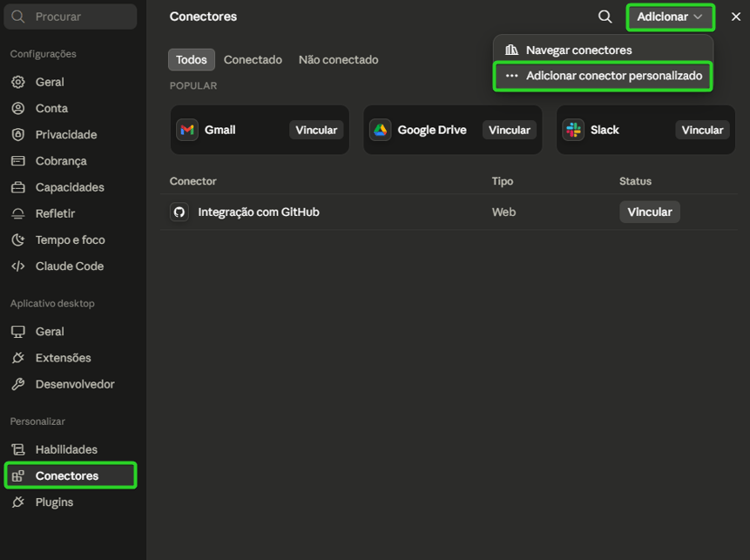Open Claude Code settings

pos(71,266)
